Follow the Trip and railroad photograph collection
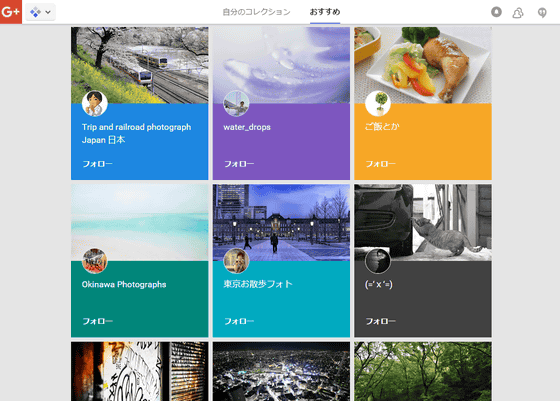Screen dimensions: 560x401 [98, 164]
